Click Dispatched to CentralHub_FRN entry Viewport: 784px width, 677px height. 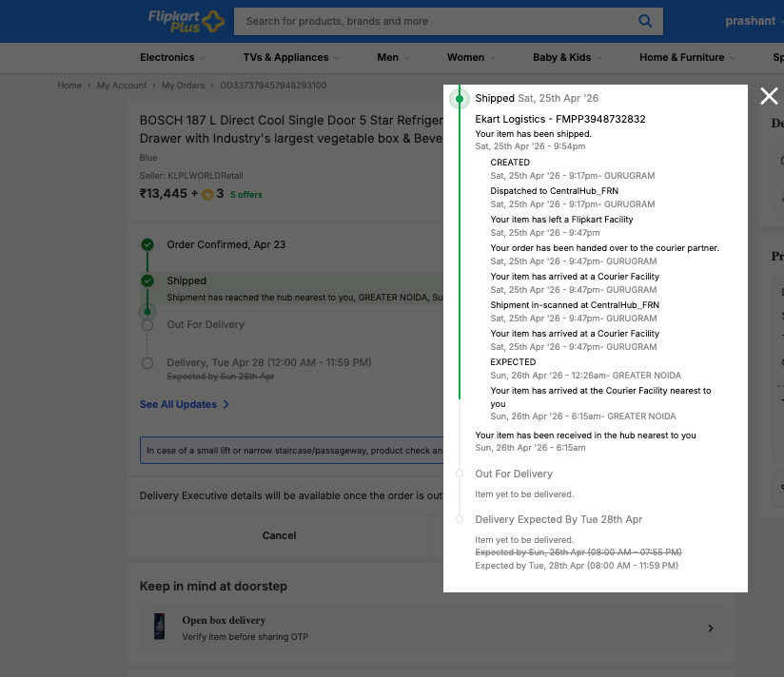[x=554, y=191]
